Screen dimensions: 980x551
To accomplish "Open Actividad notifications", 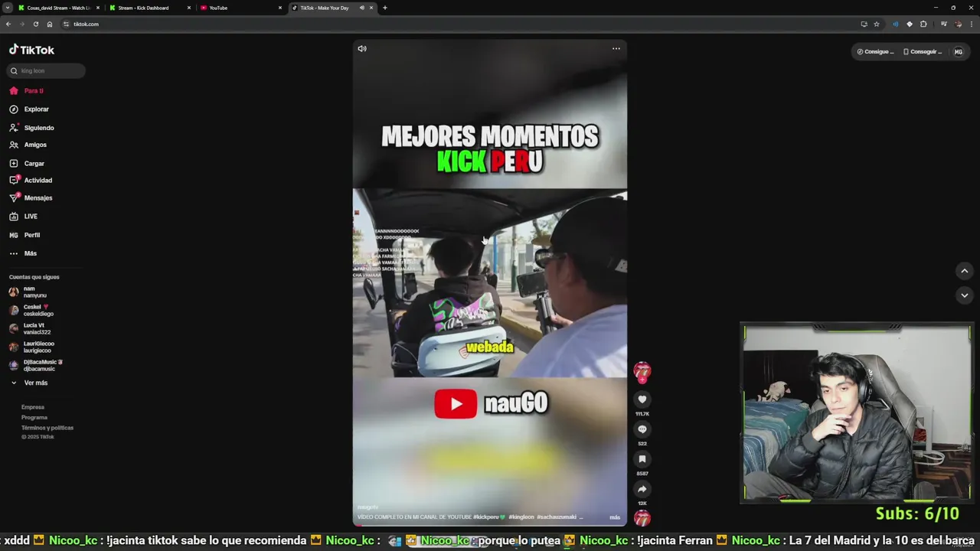I will pos(31,181).
